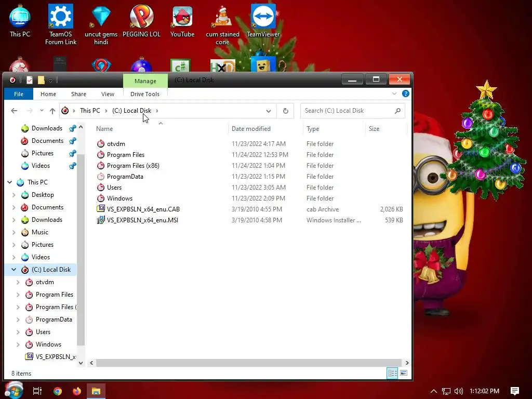Expand the Music tree node
532x399 pixels.
tap(14, 232)
